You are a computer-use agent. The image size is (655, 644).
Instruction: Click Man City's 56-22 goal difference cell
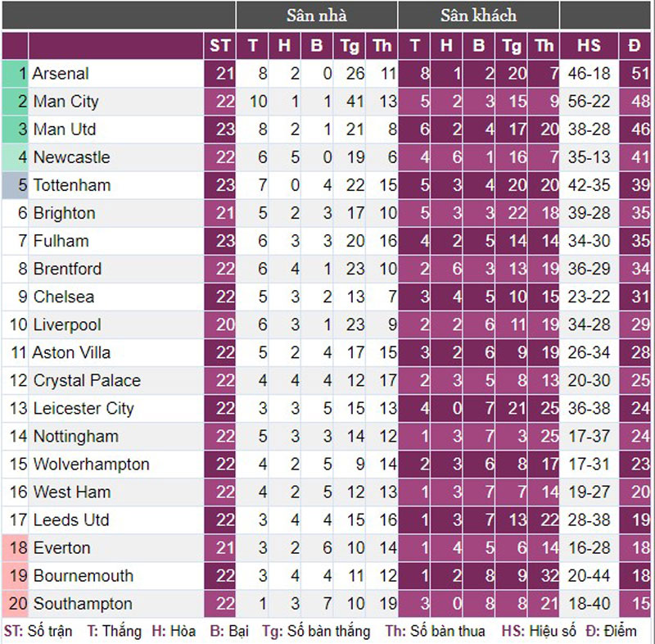coord(589,102)
